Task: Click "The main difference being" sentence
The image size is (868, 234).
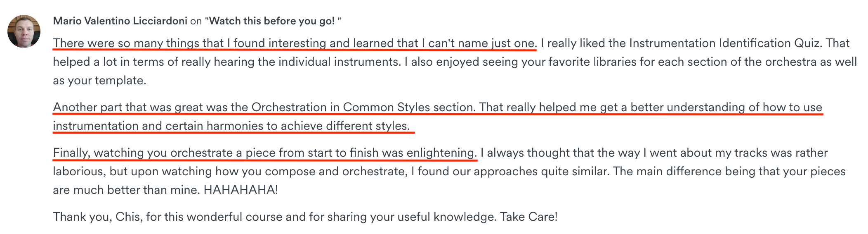Action: click(x=729, y=172)
